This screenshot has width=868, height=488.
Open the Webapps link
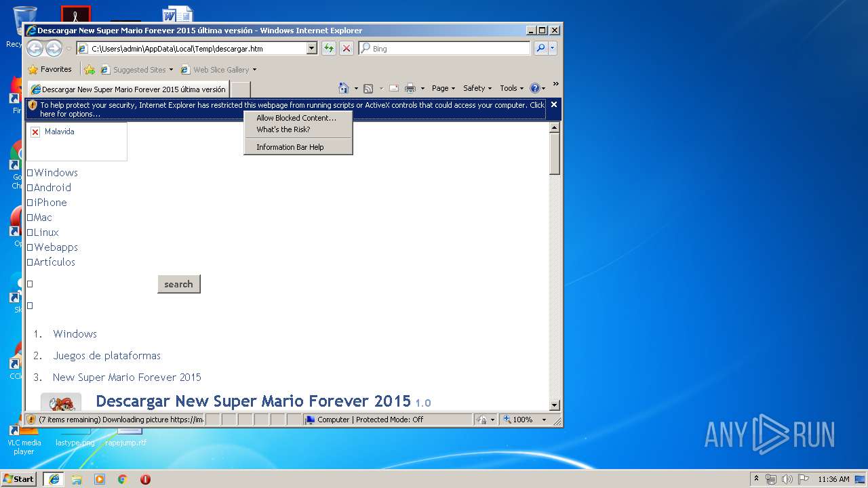(x=56, y=247)
